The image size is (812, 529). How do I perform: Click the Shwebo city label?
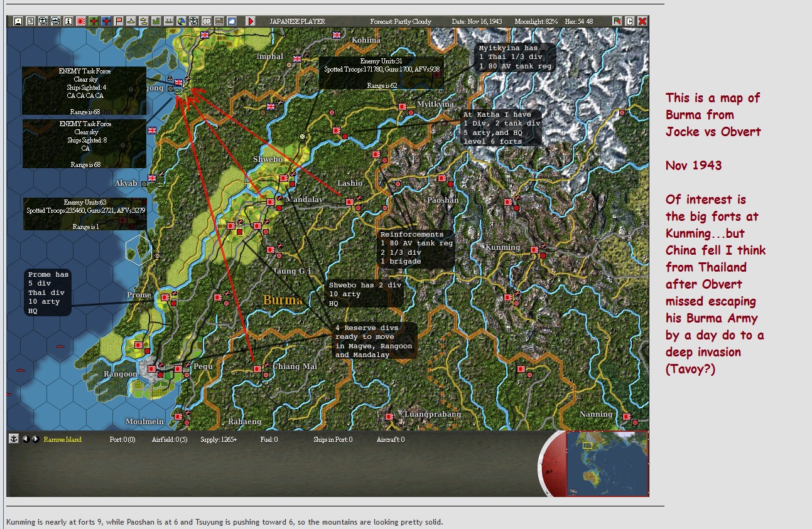coord(268,159)
